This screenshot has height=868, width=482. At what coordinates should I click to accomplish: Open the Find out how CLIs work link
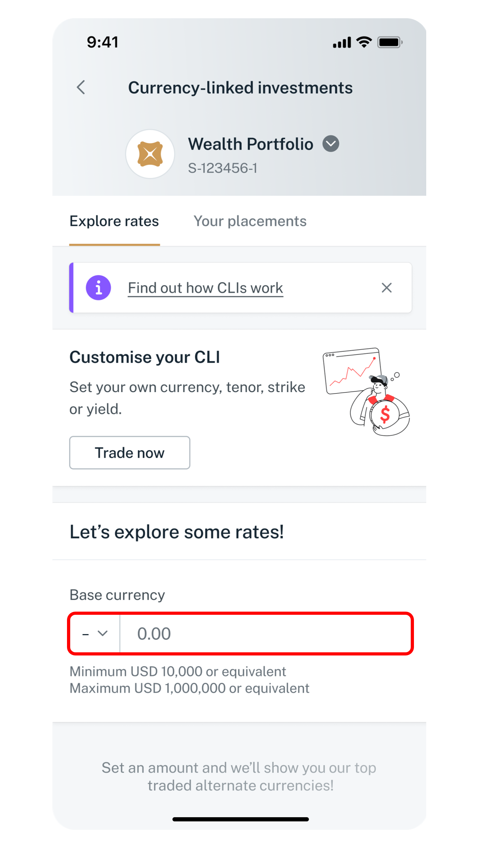pyautogui.click(x=205, y=288)
